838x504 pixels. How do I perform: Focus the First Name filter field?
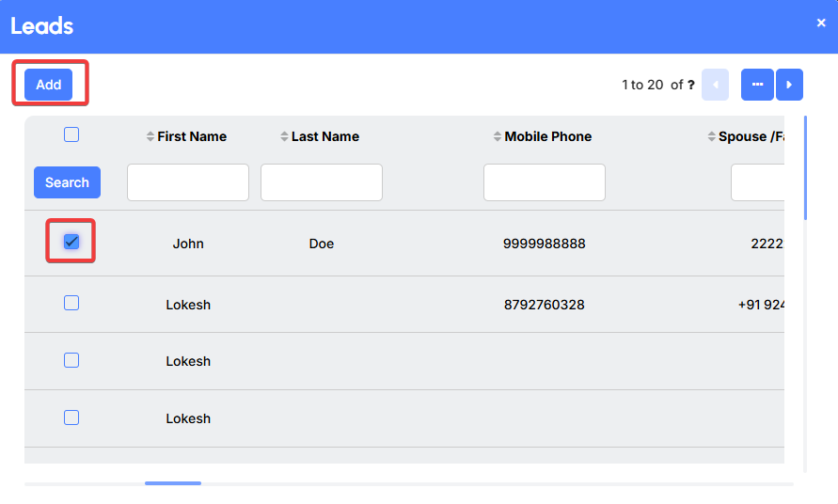click(x=188, y=182)
